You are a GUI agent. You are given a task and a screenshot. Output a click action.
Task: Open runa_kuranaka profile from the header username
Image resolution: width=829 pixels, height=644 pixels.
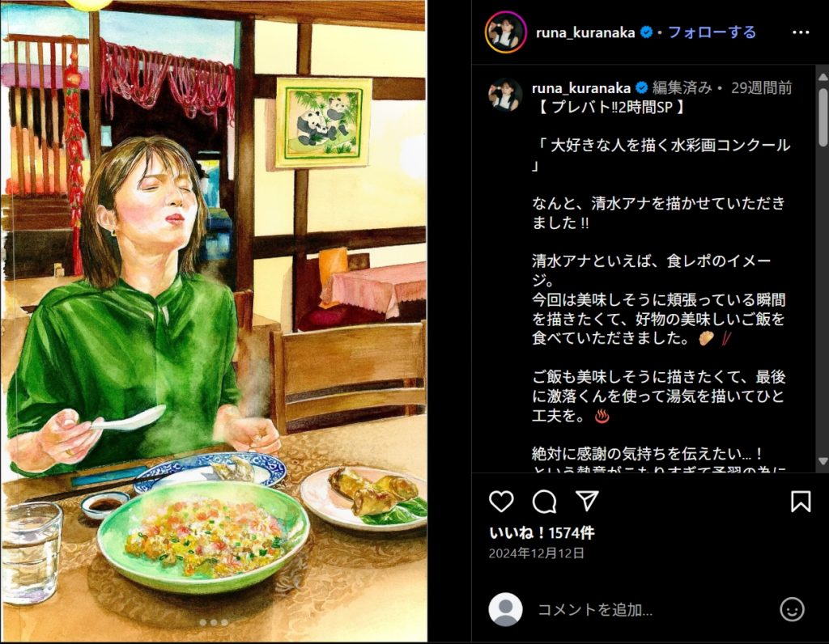[585, 32]
